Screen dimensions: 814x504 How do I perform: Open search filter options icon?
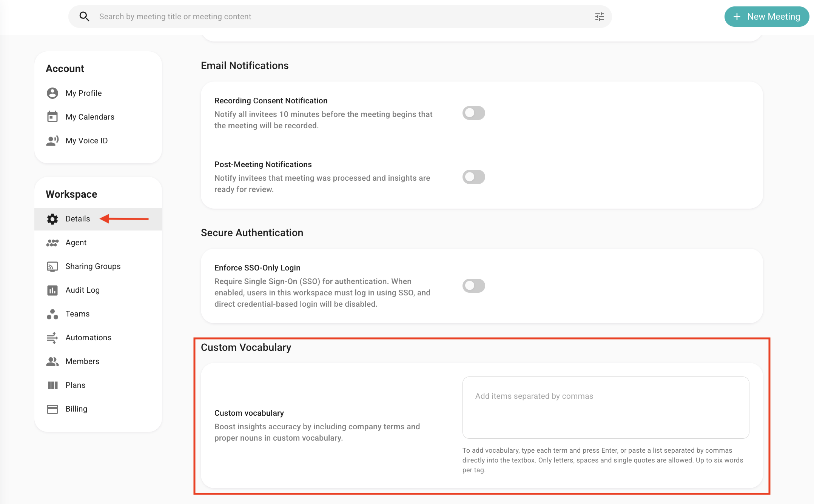(x=599, y=17)
